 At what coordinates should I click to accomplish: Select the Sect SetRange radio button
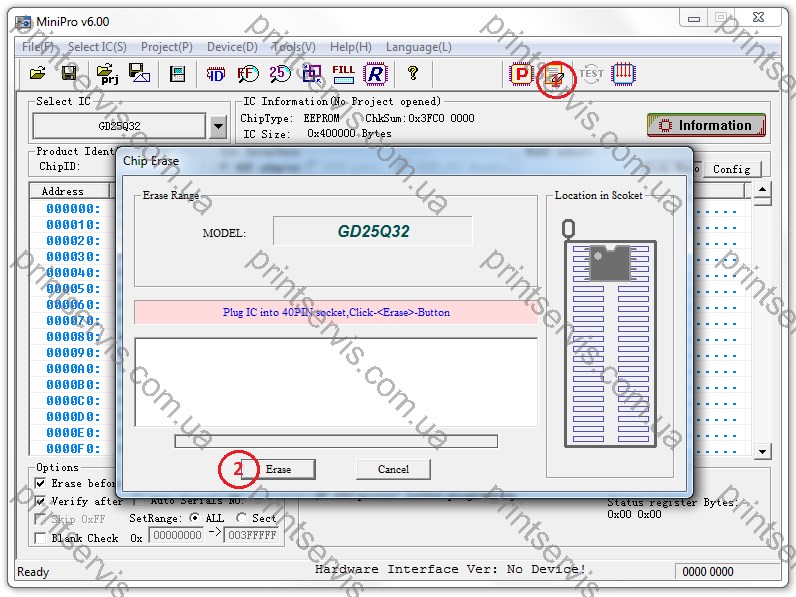pos(242,518)
